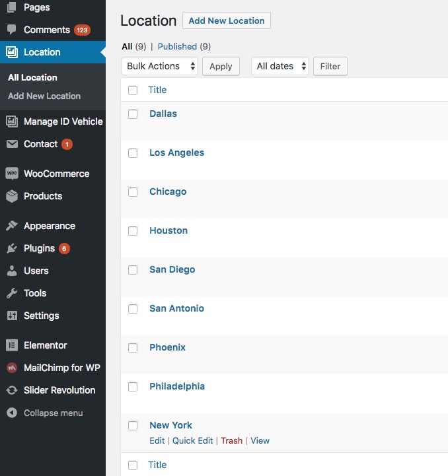
Task: Click the Quick Edit link under New York
Action: pos(192,440)
